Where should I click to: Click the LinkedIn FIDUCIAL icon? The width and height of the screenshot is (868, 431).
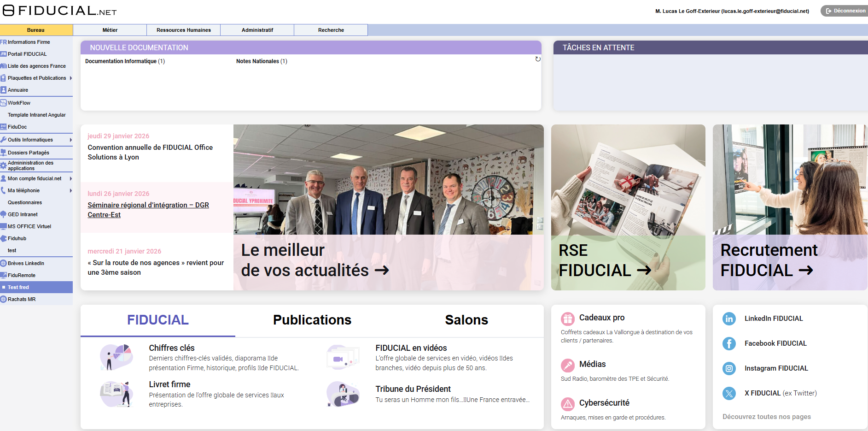(729, 319)
